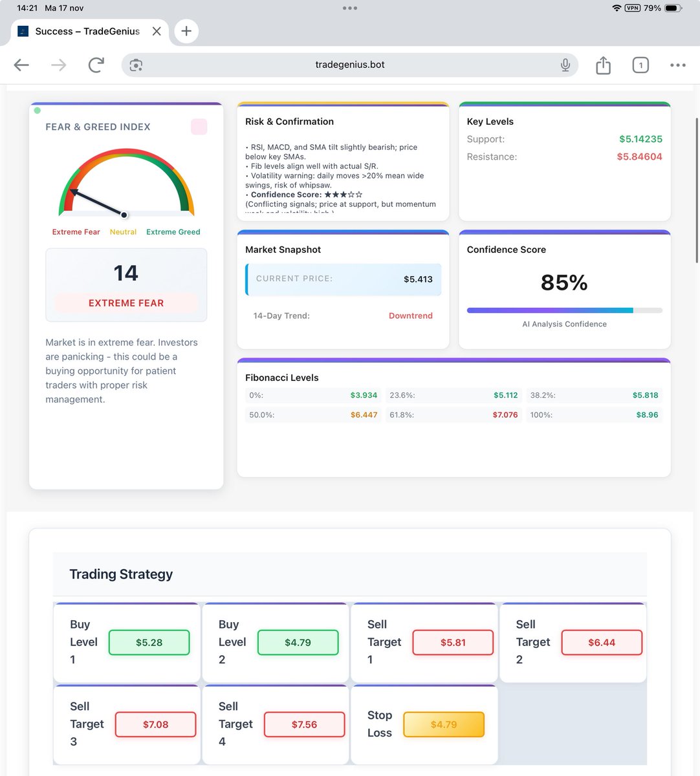The height and width of the screenshot is (776, 700).
Task: Click the tradegenius.bot address field
Action: point(350,65)
